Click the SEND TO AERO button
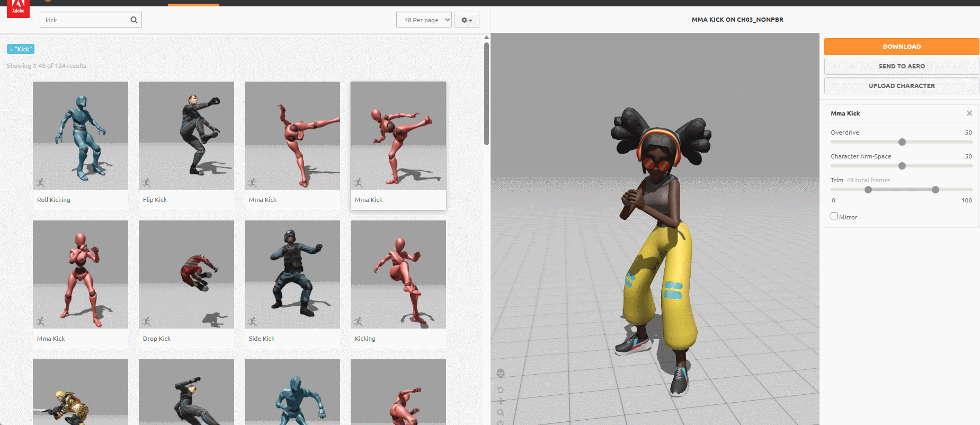Image resolution: width=980 pixels, height=425 pixels. click(x=902, y=66)
